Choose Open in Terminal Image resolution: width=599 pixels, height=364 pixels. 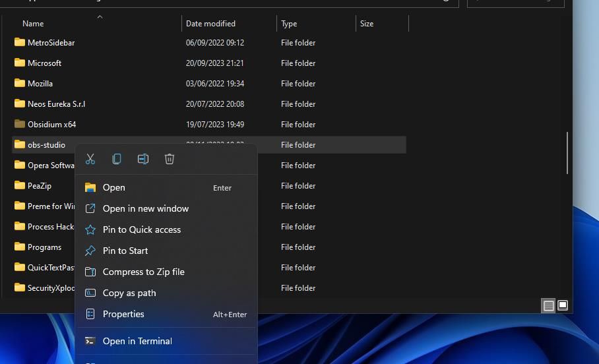[x=137, y=341]
